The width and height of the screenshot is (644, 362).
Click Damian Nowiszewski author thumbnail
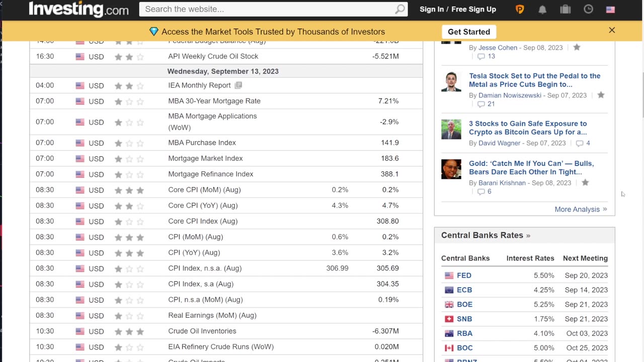point(451,81)
